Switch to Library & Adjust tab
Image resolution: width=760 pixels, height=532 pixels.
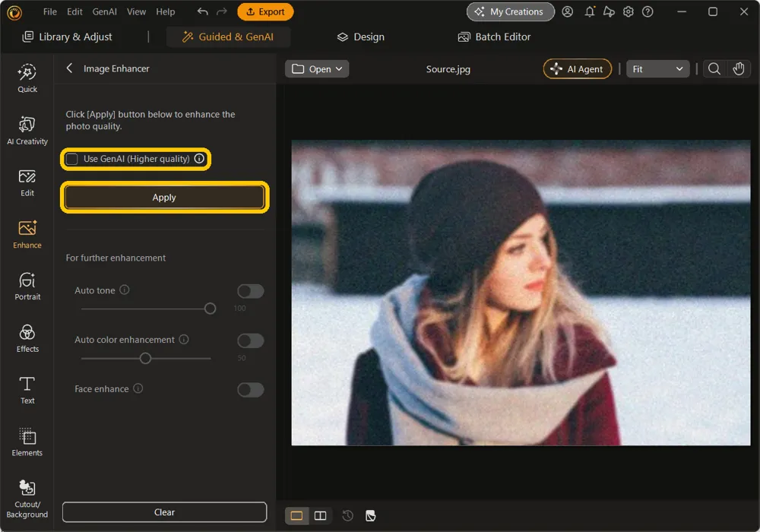[x=68, y=36]
